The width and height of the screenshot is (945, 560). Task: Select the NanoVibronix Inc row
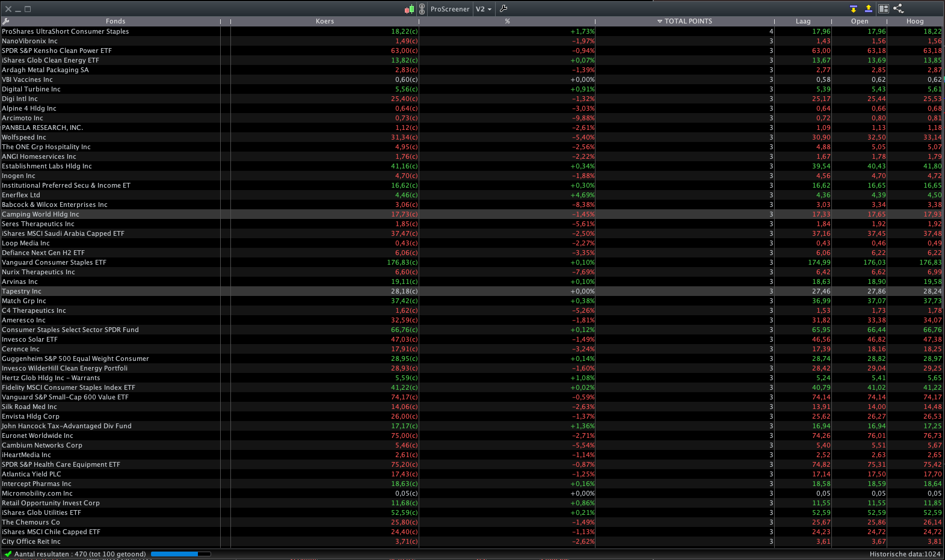click(472, 41)
